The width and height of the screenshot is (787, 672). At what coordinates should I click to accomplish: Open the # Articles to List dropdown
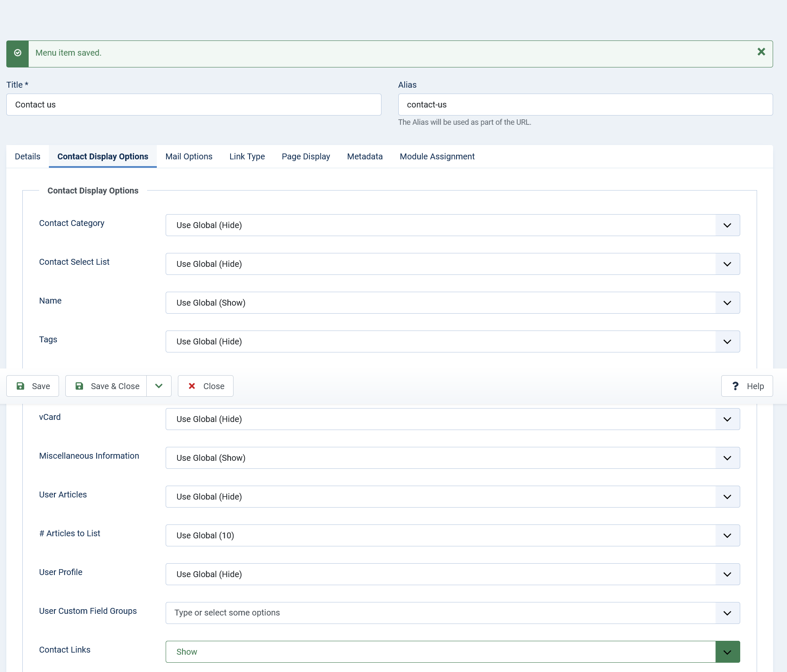click(x=452, y=535)
